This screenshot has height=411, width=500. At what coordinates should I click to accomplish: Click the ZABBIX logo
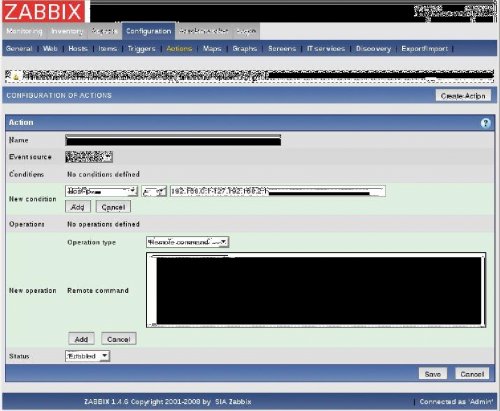coord(44,11)
